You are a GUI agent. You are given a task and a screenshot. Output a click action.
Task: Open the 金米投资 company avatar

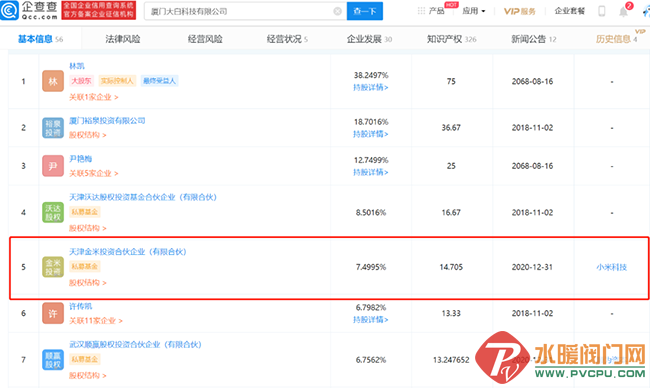coord(53,267)
